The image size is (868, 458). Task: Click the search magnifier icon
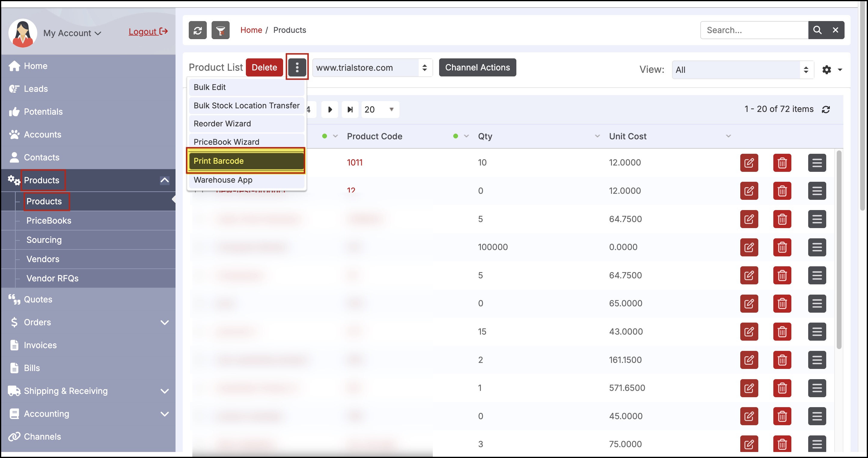[x=817, y=30]
